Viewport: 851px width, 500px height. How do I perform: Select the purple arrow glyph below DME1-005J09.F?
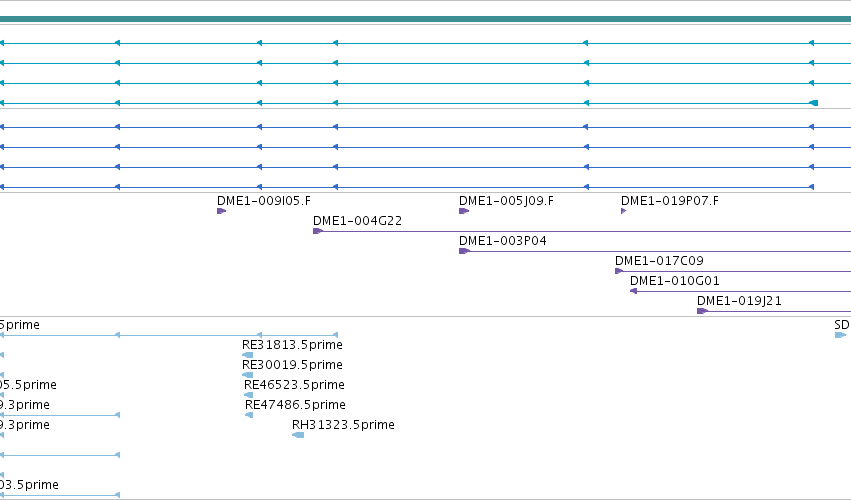(x=464, y=211)
